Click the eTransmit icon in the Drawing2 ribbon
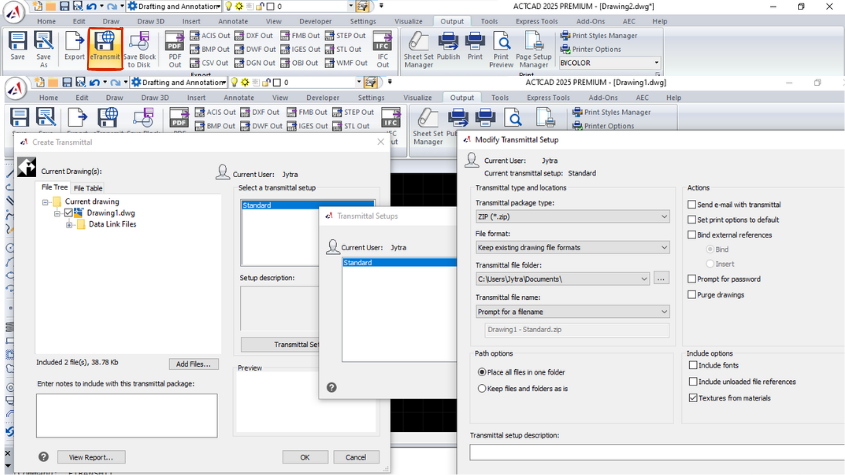 tap(105, 47)
